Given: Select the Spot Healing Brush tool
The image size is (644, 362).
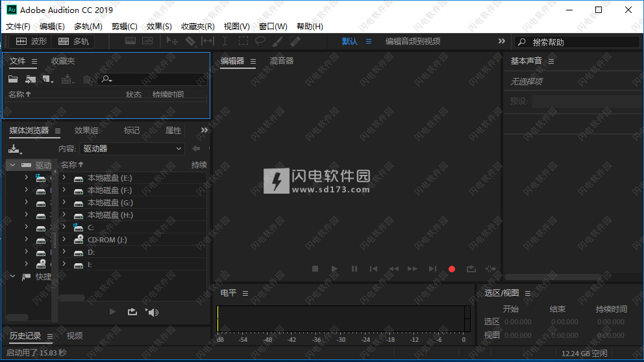Looking at the screenshot, I should [x=295, y=41].
